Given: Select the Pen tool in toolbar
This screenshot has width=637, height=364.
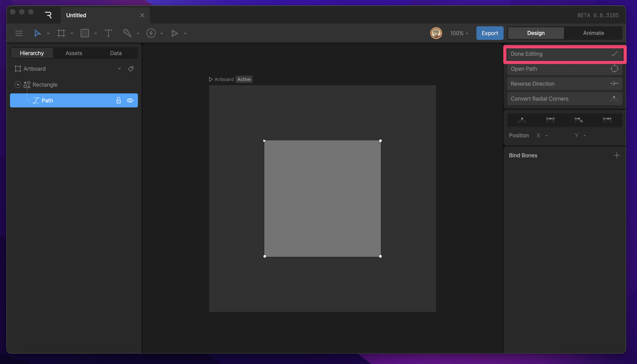Looking at the screenshot, I should click(127, 33).
